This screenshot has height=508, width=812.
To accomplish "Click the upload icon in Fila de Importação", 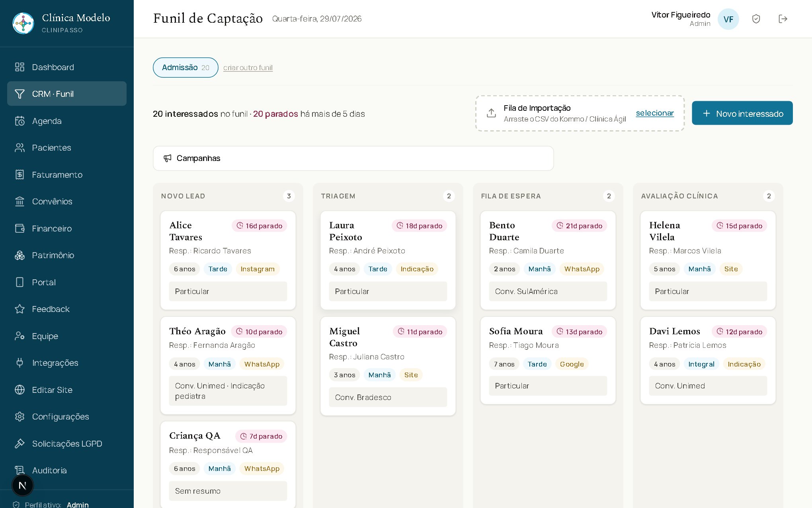I will coord(491,113).
